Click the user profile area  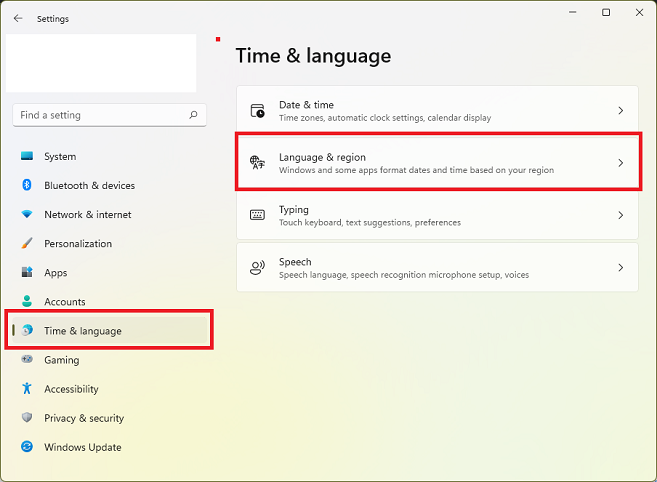101,63
